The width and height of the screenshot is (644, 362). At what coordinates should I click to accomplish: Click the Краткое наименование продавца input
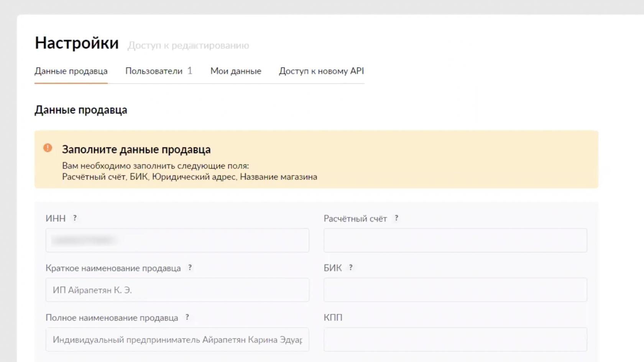177,290
